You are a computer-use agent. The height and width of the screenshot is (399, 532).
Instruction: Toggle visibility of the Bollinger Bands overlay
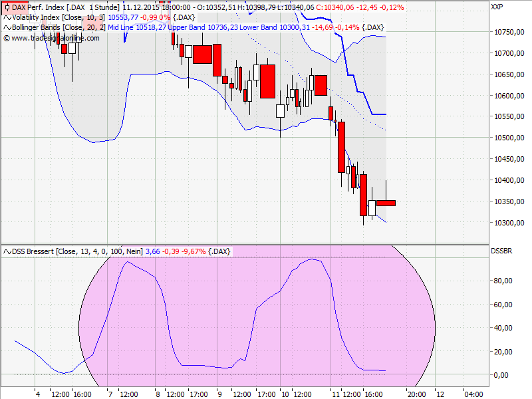6,28
